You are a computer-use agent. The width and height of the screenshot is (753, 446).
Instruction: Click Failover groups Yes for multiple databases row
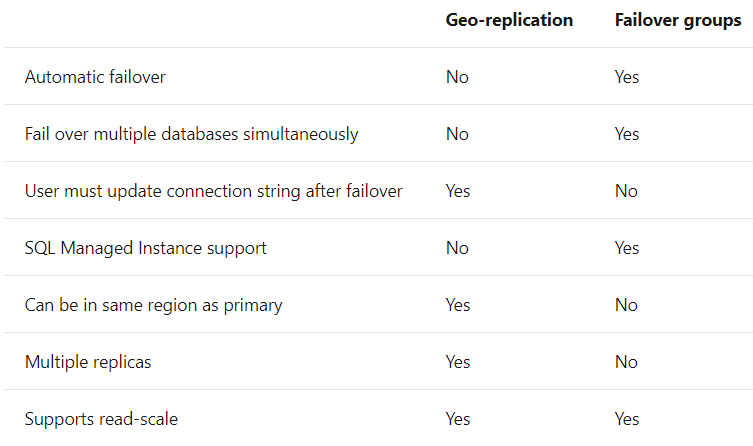[x=627, y=134]
